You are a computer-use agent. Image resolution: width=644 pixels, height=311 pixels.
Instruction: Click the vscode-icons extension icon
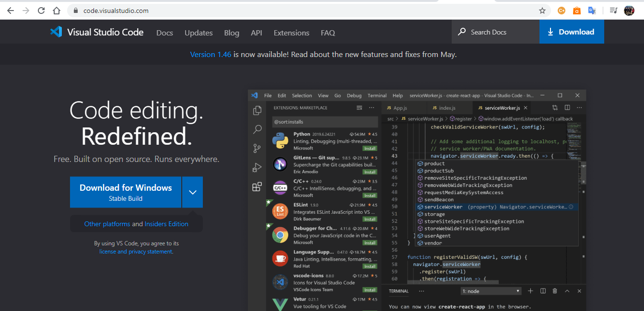click(280, 282)
